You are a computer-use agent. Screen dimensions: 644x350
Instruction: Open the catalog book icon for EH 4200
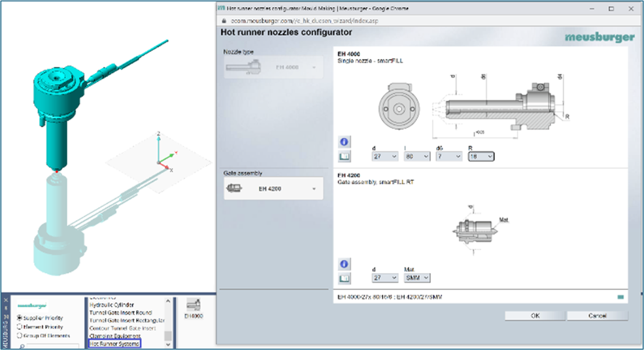tap(344, 278)
